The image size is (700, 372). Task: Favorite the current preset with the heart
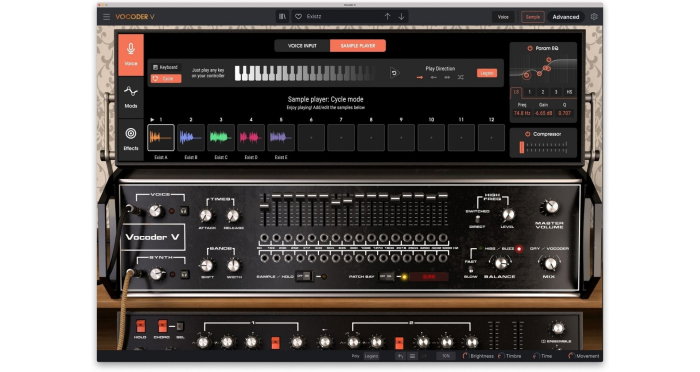coord(298,17)
